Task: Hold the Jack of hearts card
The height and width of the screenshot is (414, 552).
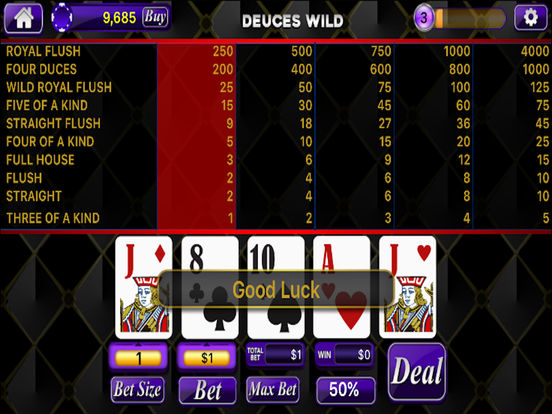Action: [408, 287]
